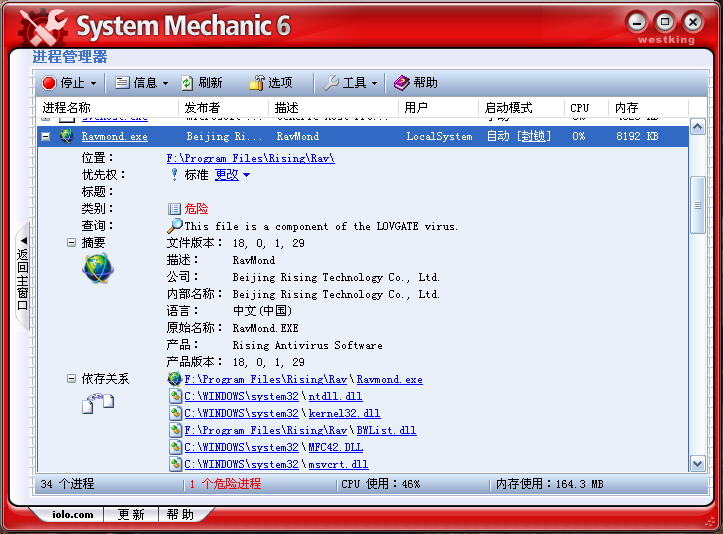Open BWList.dll dependency link
Image resolution: width=723 pixels, height=534 pixels.
click(386, 430)
